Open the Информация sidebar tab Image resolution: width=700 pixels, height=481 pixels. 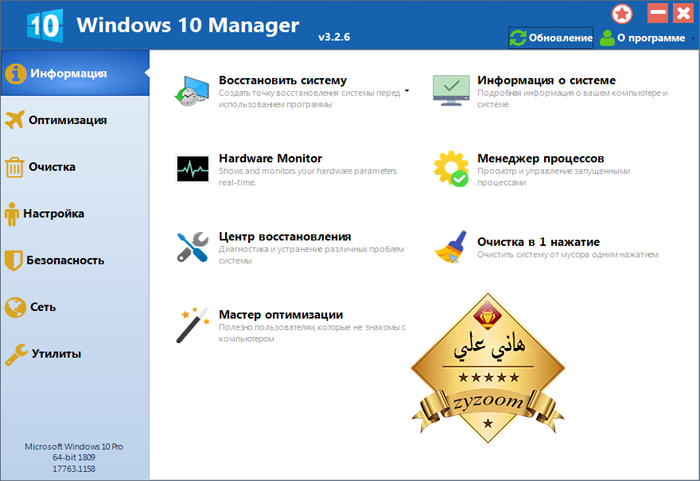point(75,73)
